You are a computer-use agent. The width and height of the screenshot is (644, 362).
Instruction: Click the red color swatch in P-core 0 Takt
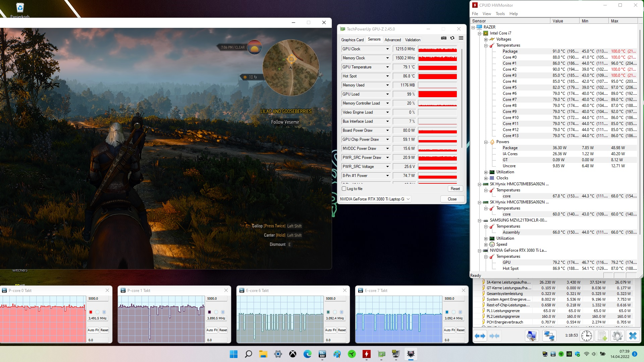(91, 312)
